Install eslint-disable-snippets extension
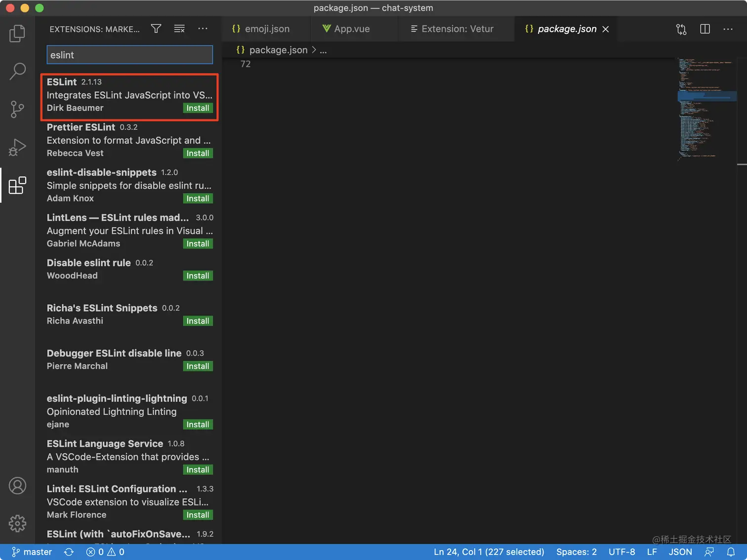 point(198,199)
